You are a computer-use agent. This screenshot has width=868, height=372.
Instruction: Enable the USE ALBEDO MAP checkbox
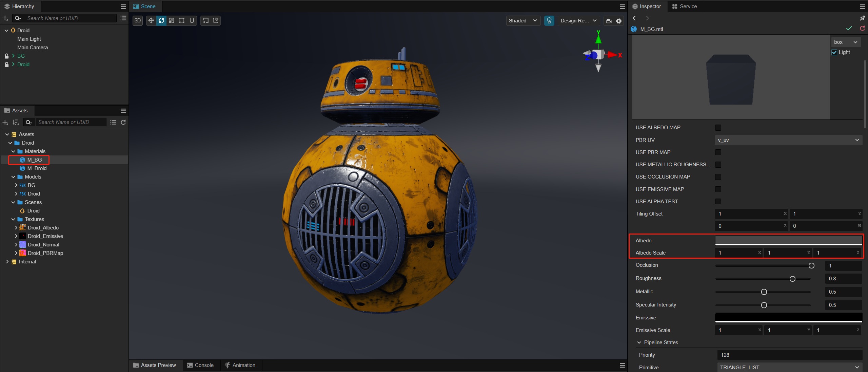718,128
